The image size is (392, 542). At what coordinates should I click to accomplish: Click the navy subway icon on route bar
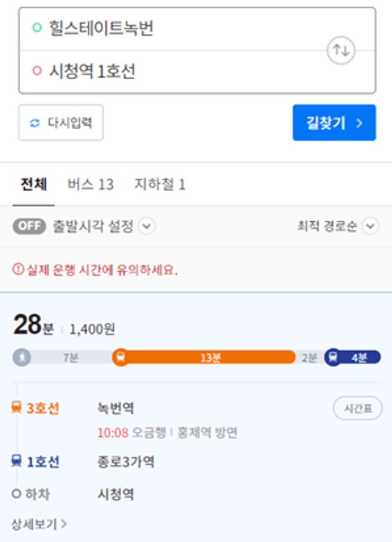(x=333, y=357)
